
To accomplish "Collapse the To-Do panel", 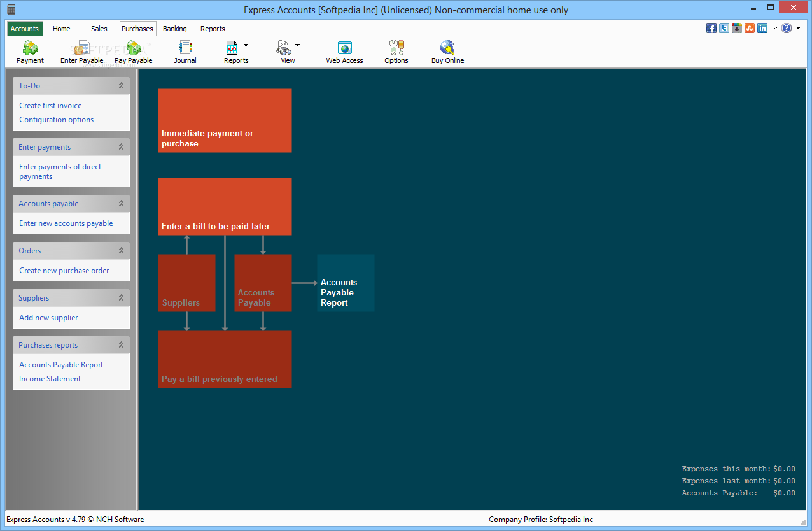I will click(x=121, y=85).
